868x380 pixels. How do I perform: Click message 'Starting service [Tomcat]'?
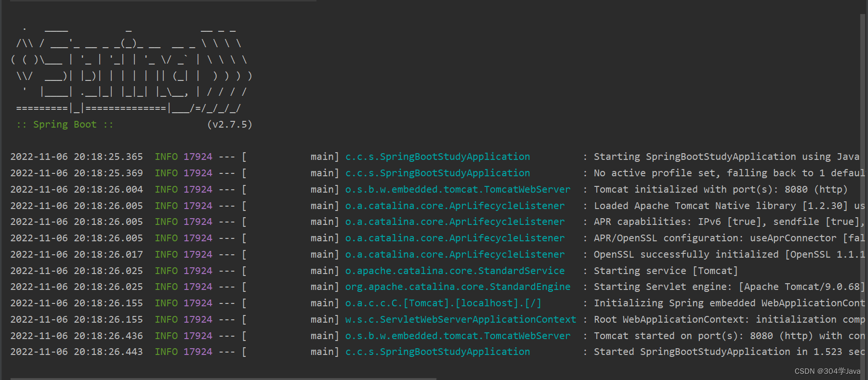click(x=666, y=271)
